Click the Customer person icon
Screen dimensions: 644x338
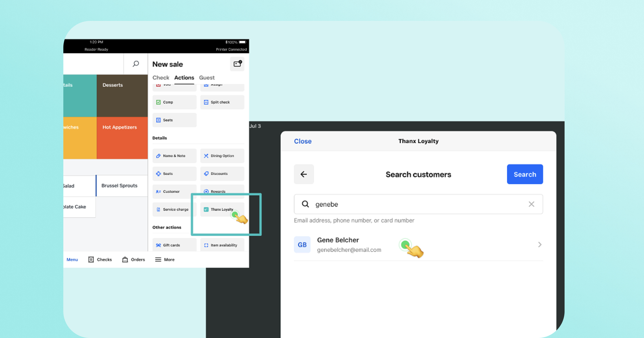click(x=158, y=192)
